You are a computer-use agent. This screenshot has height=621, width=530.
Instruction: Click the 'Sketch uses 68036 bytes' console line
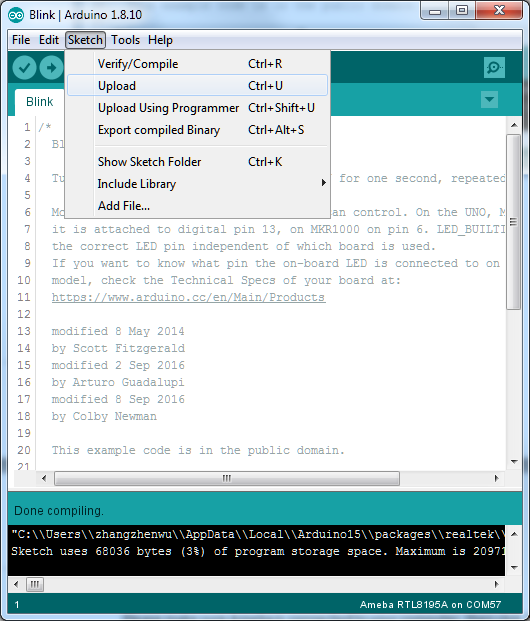(x=257, y=551)
